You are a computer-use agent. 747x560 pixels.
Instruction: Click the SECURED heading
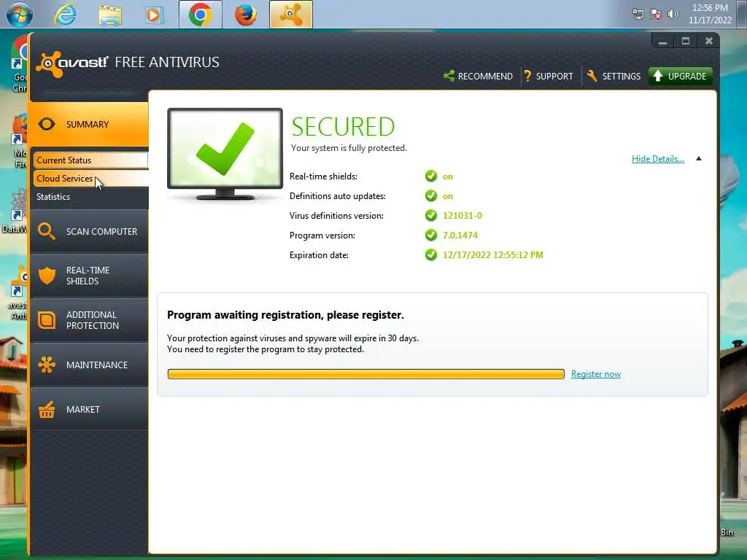click(x=343, y=127)
